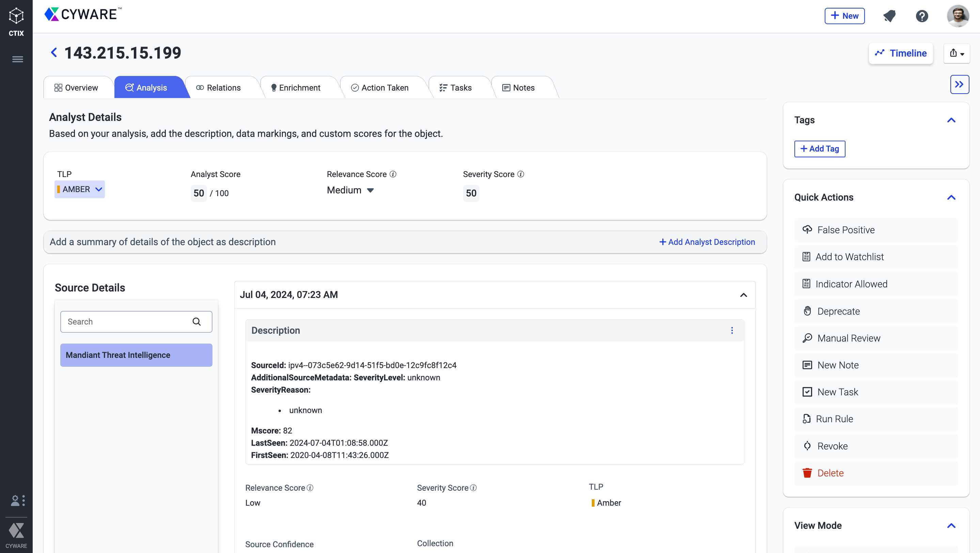Click the Relevance Score info icon

click(x=393, y=174)
